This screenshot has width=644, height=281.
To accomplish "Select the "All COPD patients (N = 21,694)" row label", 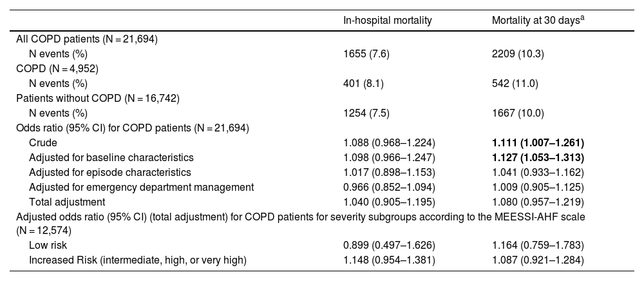I will (x=87, y=39).
